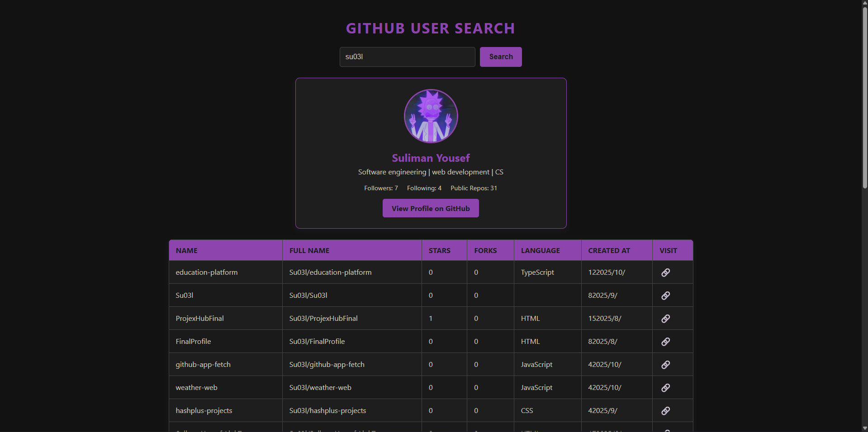868x432 pixels.
Task: Click the page scrollbar down arrow
Action: 864,428
